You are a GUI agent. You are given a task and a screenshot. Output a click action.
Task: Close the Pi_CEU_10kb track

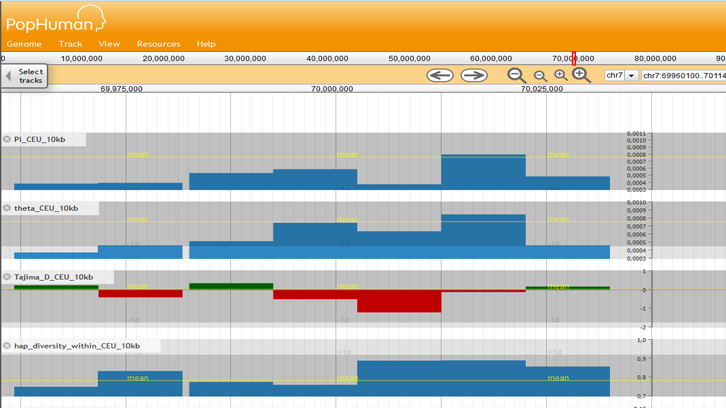pos(7,139)
